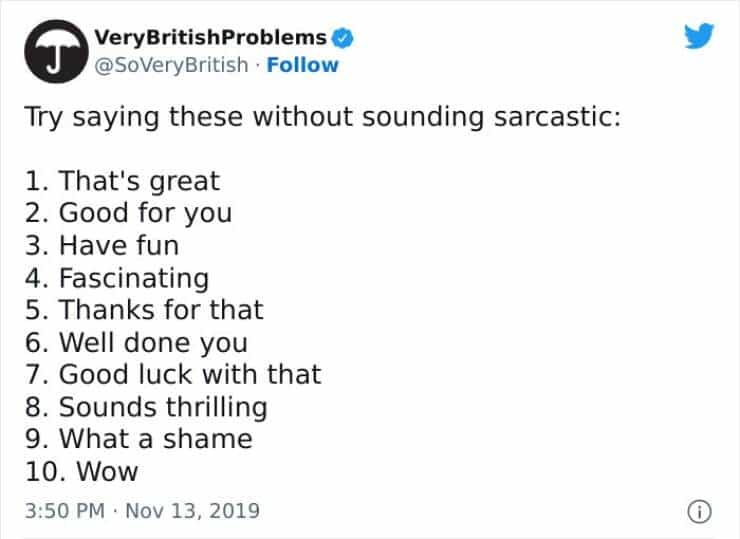Click the word 'Fascinating' in the list

134,277
